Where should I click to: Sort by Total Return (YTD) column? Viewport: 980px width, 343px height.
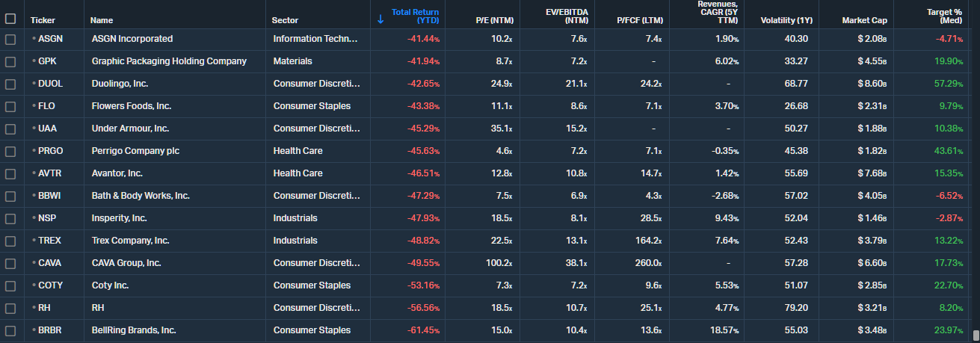pyautogui.click(x=415, y=16)
